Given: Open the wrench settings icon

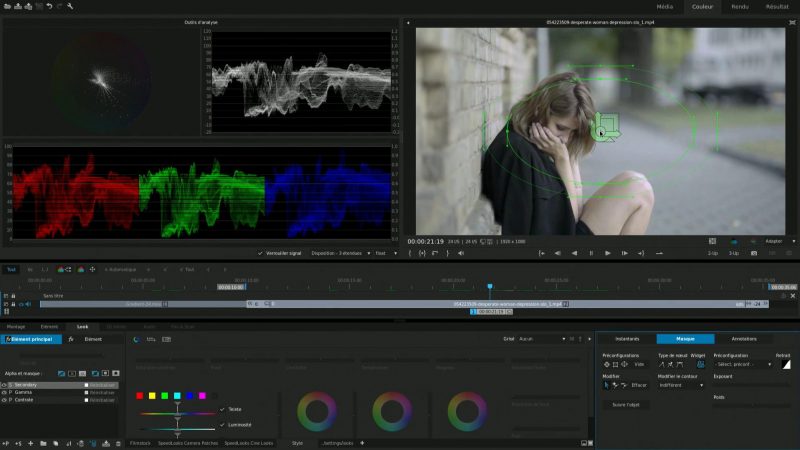Looking at the screenshot, I should pos(70,6).
